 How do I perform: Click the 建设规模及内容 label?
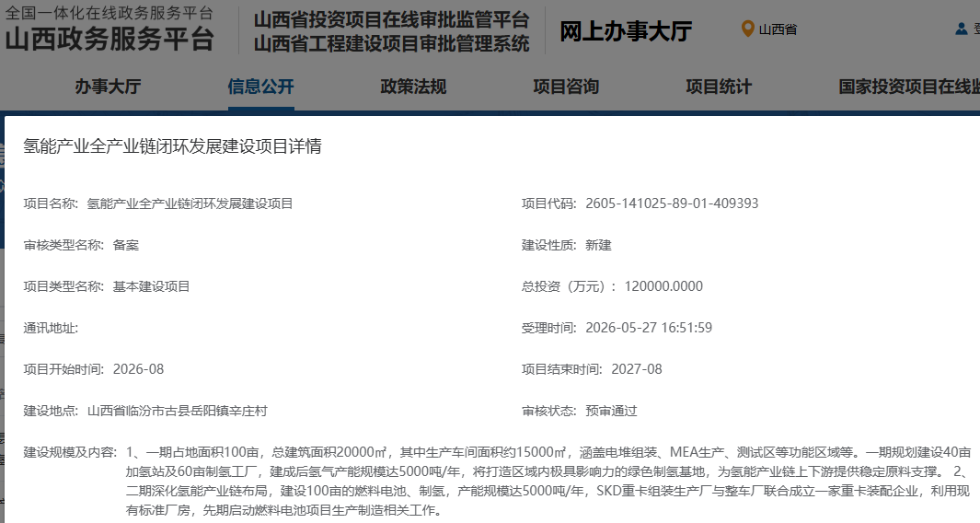[70, 452]
